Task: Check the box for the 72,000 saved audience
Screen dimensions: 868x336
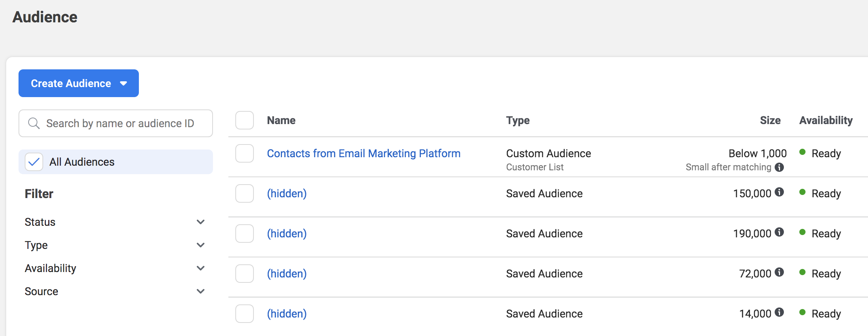Action: coord(245,274)
